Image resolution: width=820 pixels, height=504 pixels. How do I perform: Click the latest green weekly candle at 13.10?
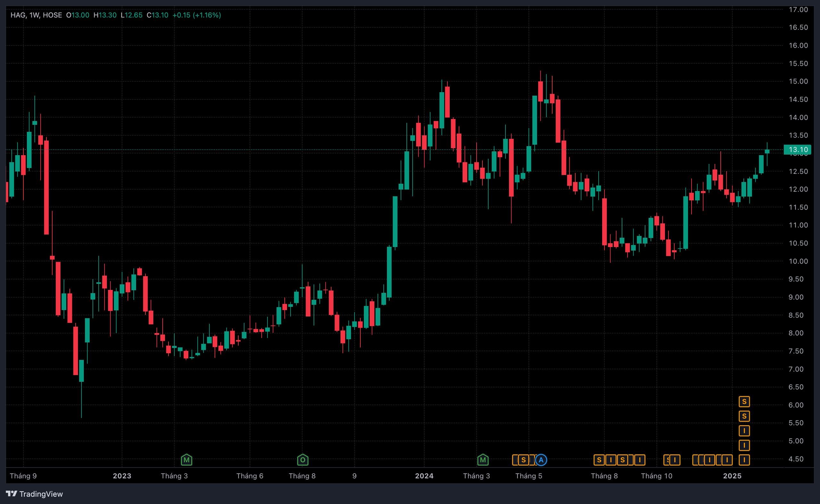767,152
